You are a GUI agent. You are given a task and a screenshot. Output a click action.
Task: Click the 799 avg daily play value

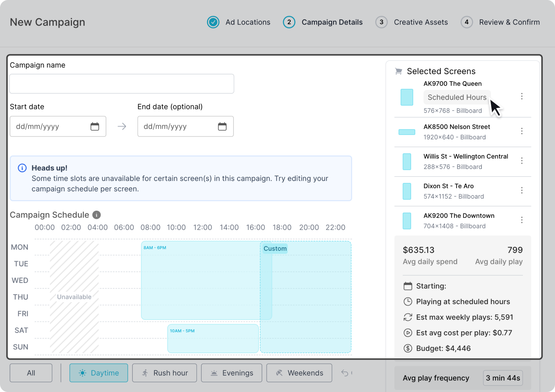[x=515, y=250]
